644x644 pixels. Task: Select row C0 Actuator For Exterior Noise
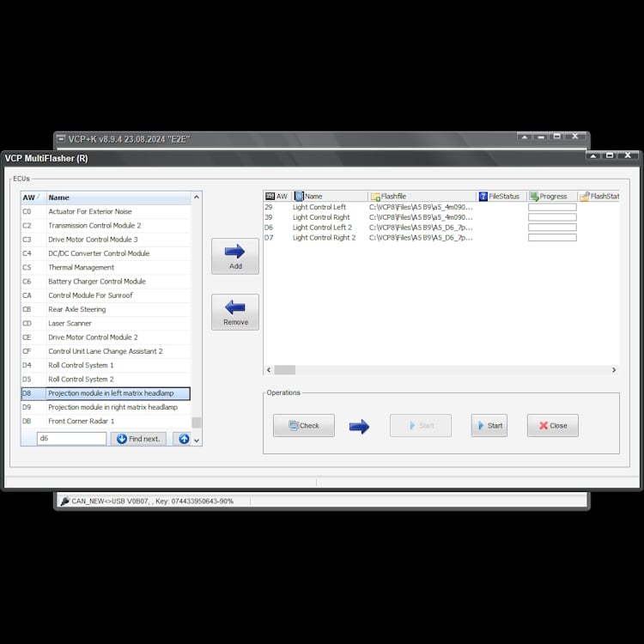click(106, 211)
